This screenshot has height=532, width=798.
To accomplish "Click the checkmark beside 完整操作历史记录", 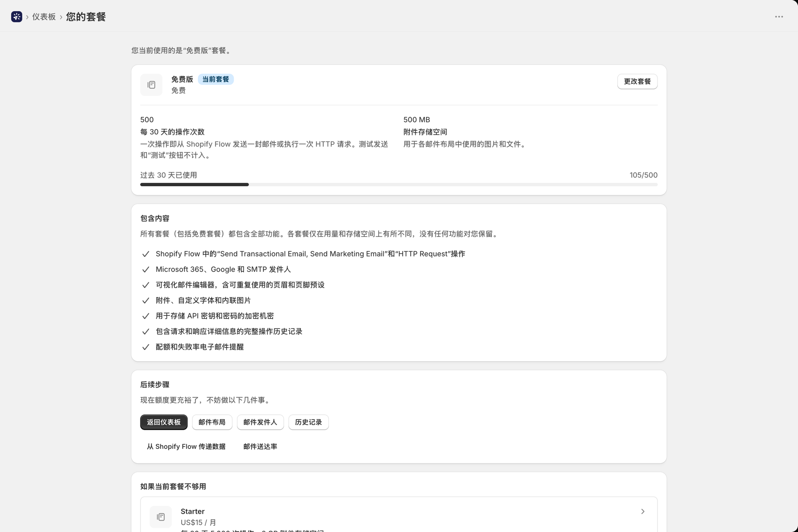I will 145,332.
